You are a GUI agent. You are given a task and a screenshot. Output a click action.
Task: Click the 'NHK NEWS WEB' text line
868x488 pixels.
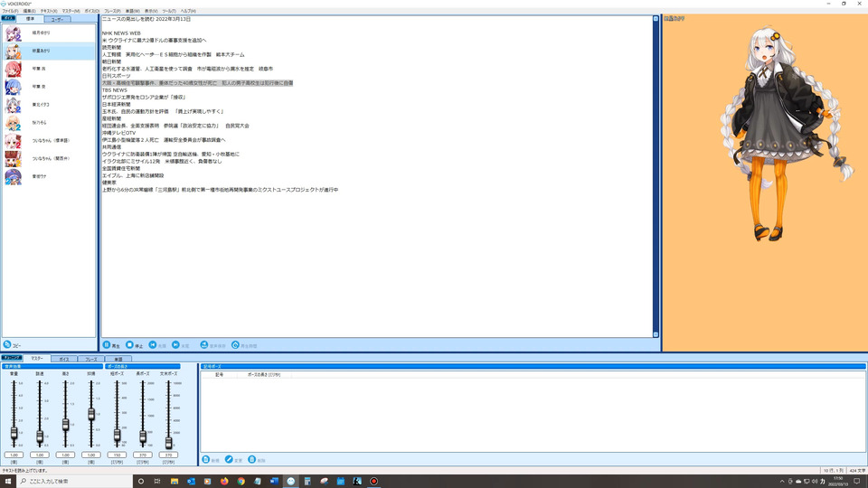(121, 33)
